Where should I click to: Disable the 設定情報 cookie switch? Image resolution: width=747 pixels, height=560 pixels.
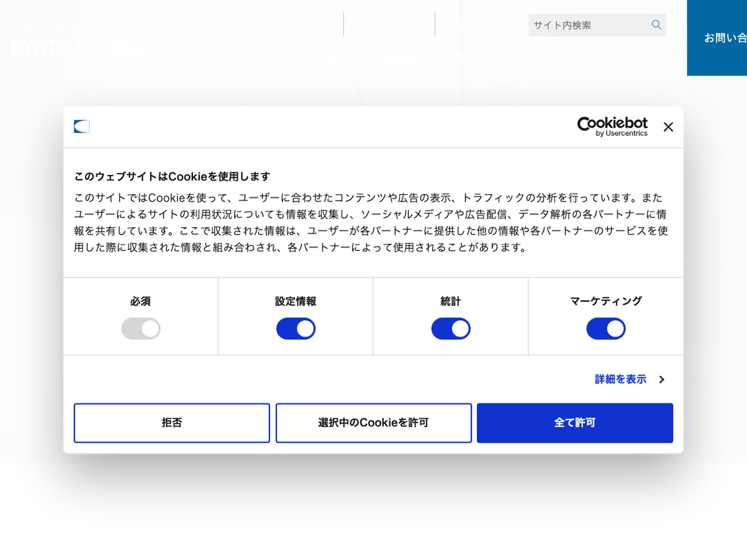pyautogui.click(x=296, y=329)
